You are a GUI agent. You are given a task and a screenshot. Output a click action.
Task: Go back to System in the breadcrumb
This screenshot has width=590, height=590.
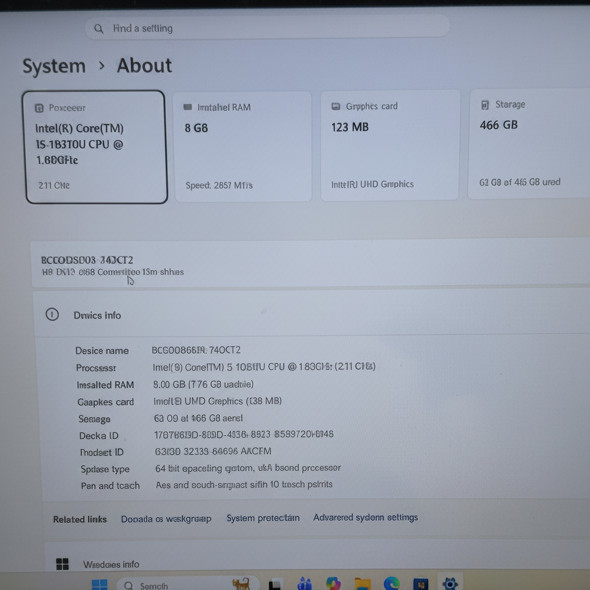tap(54, 67)
